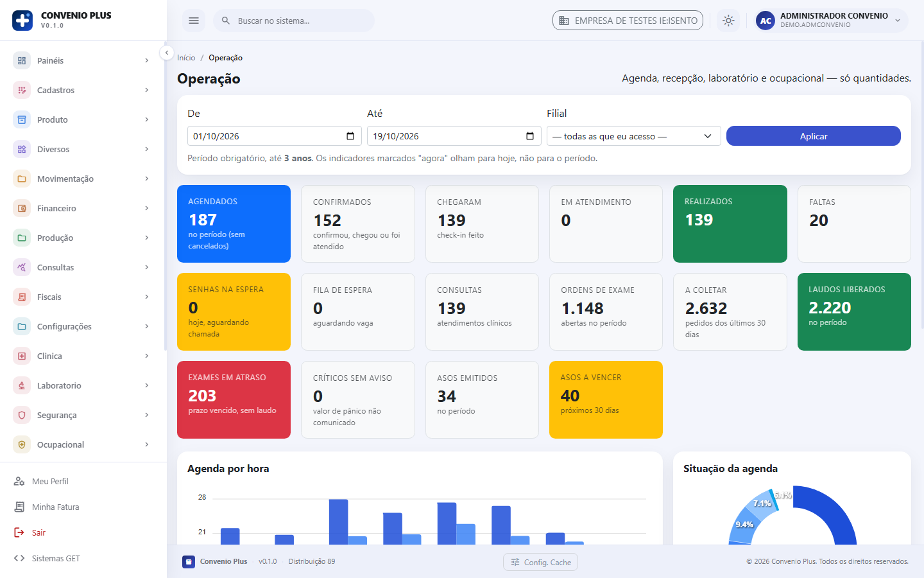Viewport: 924px width, 578px height.
Task: Click the Laudos Liberados 2.220 card
Action: (854, 311)
